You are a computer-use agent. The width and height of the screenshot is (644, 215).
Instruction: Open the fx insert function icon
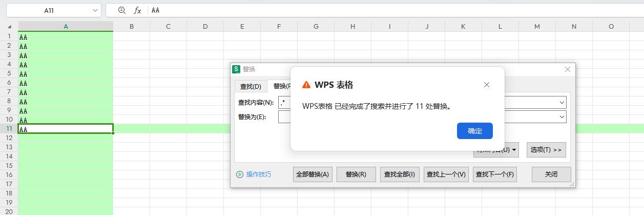pyautogui.click(x=137, y=10)
